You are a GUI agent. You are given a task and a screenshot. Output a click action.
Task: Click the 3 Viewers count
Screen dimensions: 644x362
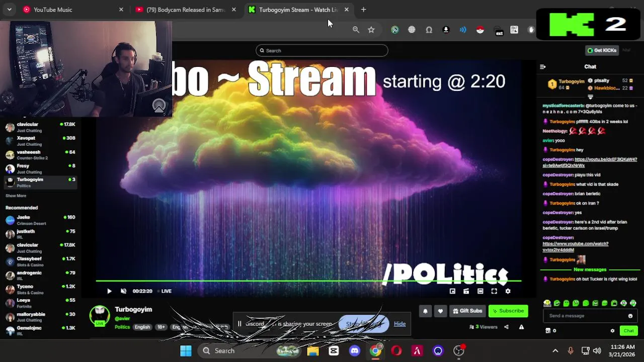[x=483, y=327]
